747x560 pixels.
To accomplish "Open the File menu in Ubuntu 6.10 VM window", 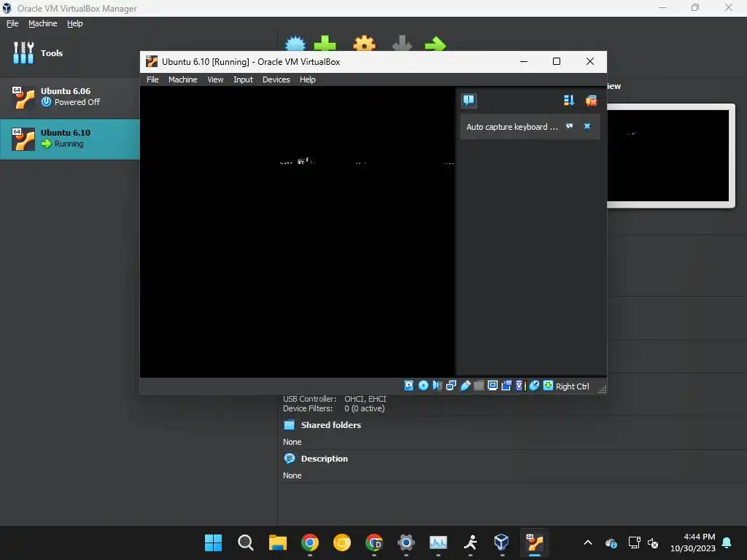I will [152, 79].
